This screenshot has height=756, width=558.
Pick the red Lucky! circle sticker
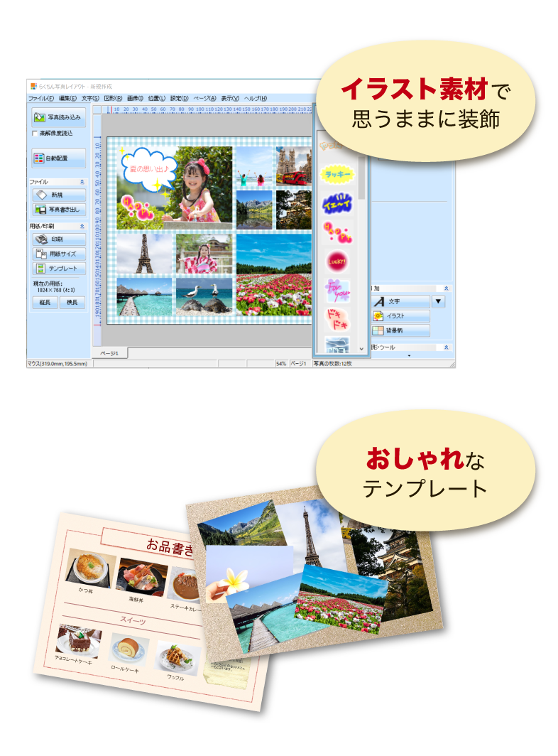click(337, 261)
